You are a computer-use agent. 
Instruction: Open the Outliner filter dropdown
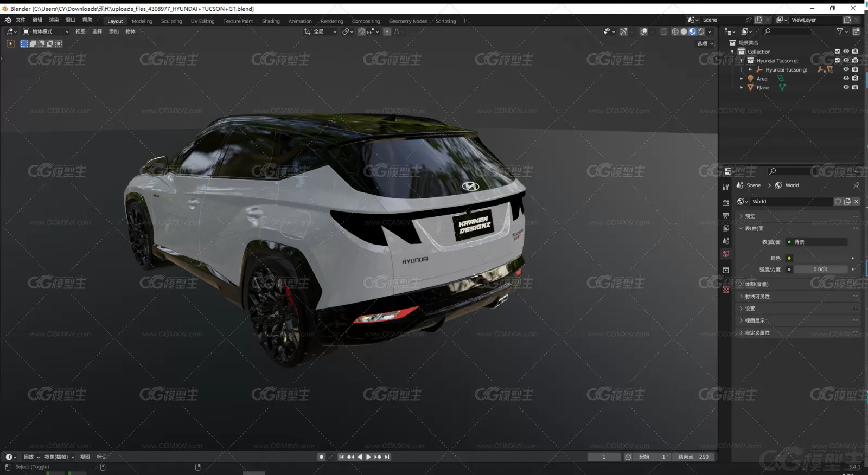pos(842,31)
